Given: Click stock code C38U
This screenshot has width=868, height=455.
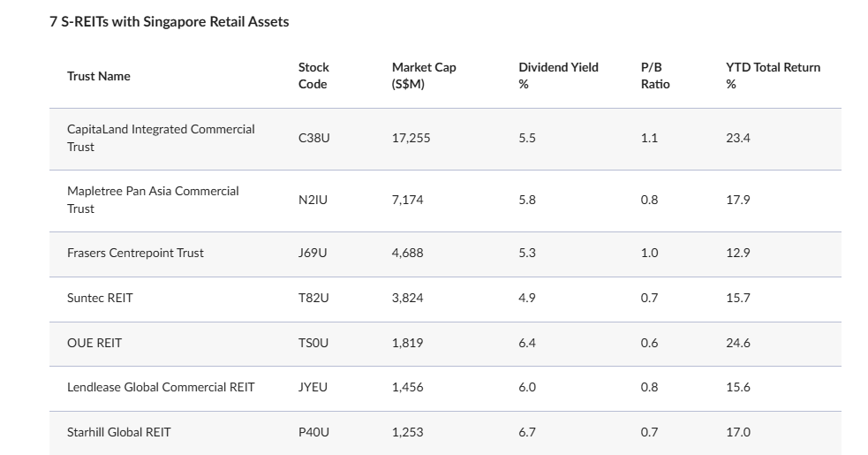Looking at the screenshot, I should pyautogui.click(x=313, y=138).
